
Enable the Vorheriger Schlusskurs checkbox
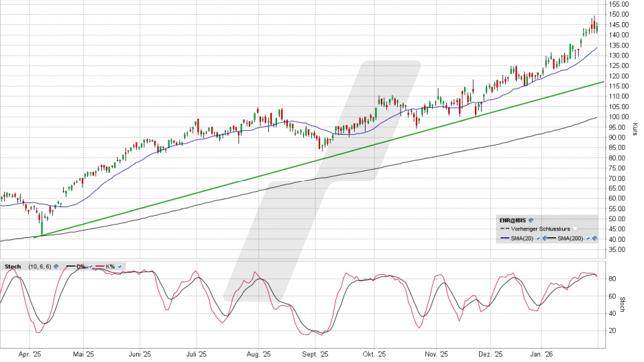575,229
